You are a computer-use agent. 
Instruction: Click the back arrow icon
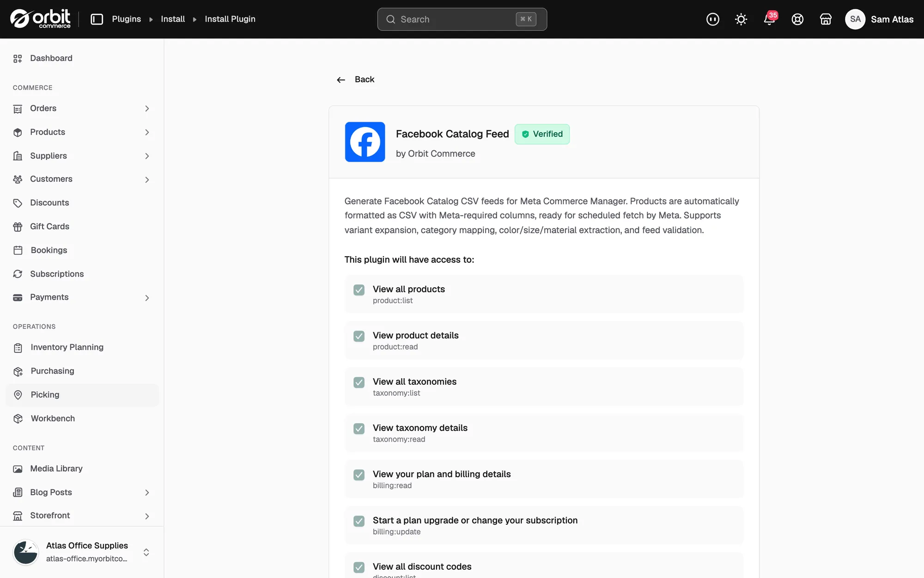pos(341,80)
